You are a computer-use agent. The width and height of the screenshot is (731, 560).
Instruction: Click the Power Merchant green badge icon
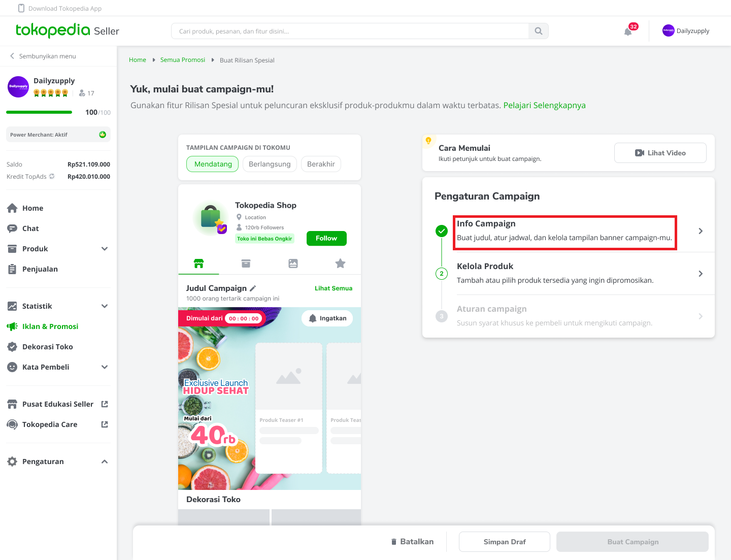(103, 135)
